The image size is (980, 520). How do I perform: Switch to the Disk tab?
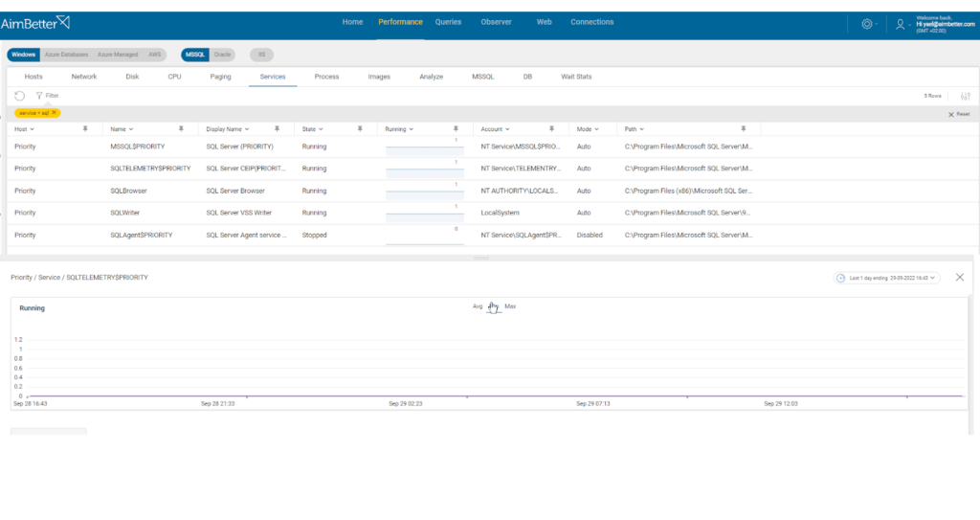pyautogui.click(x=132, y=77)
